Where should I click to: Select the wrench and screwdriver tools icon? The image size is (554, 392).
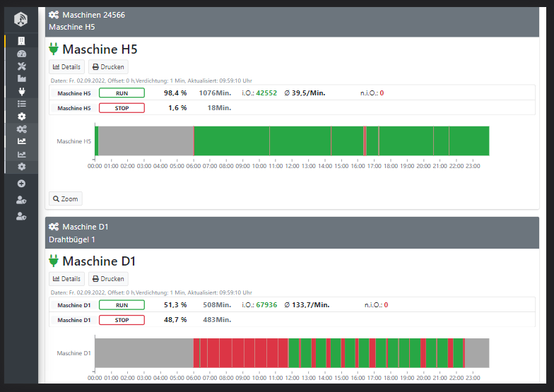click(x=21, y=66)
